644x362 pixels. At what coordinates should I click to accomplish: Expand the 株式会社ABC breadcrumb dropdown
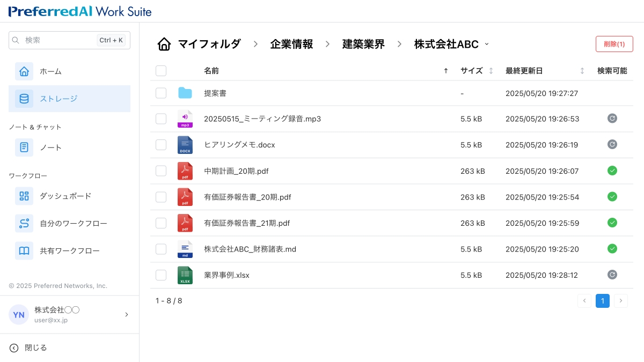pos(487,44)
